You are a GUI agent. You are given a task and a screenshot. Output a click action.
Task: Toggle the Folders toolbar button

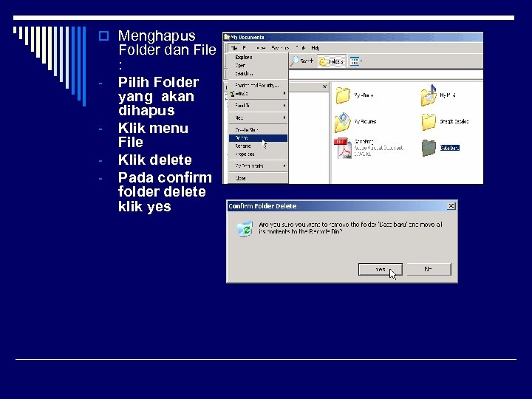click(x=332, y=61)
